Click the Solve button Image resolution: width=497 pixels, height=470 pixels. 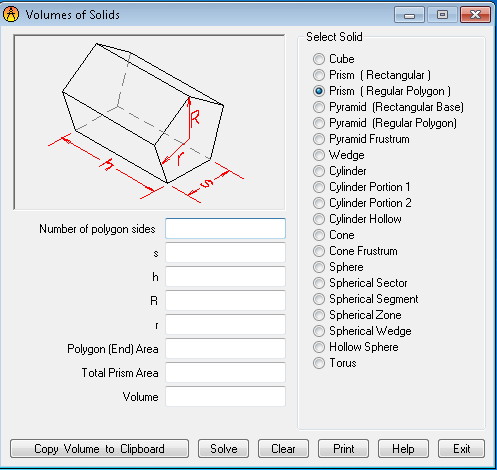[223, 449]
